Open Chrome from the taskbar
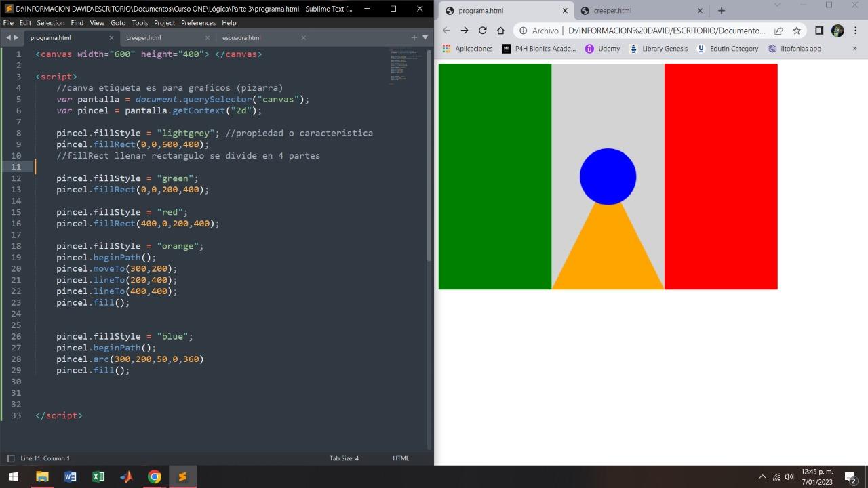Screen dimensions: 868x488 coord(155,476)
